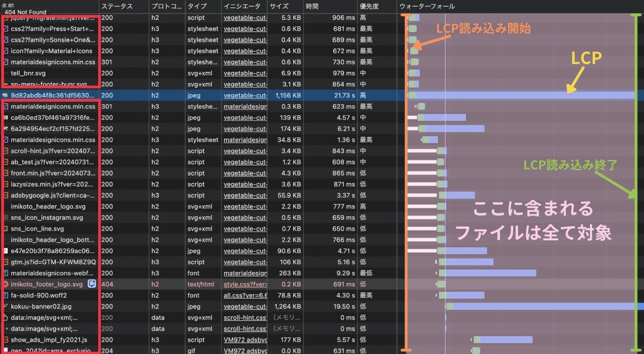Click the 204 status cell
This screenshot has height=354, width=644.
point(107,350)
